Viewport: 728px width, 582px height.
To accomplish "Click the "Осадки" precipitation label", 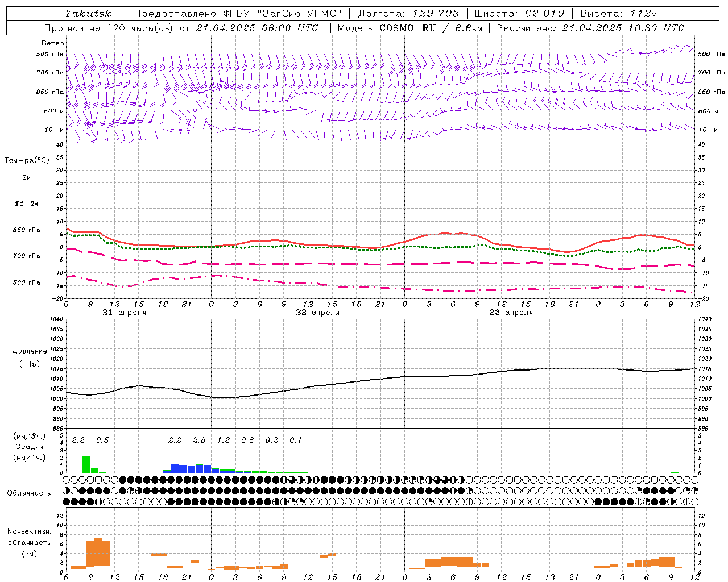I will point(29,447).
